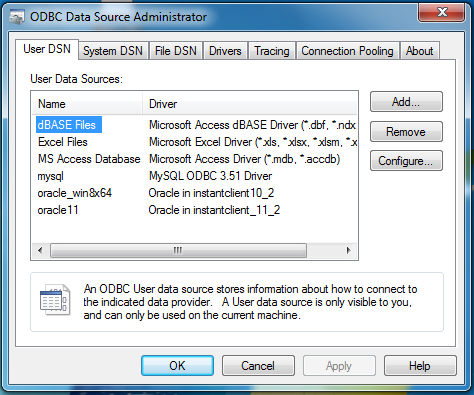Open Configure... for the data source

(406, 161)
